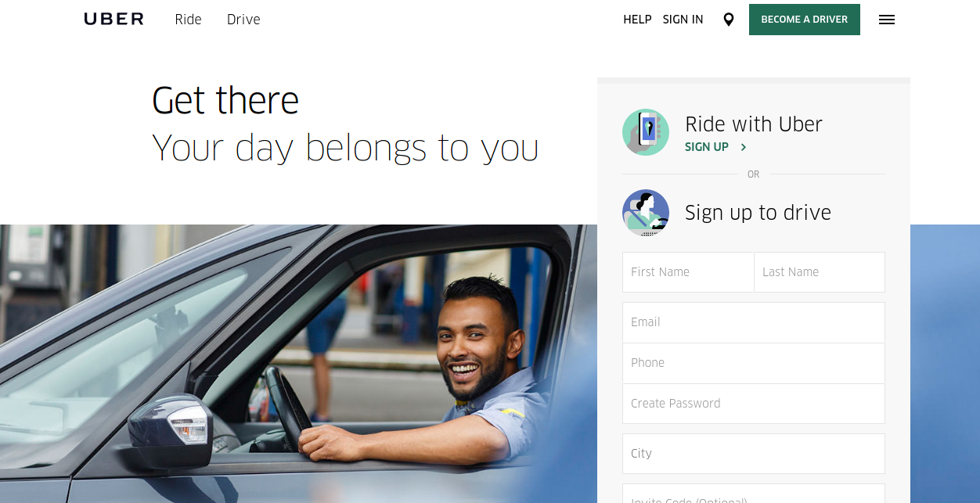The width and height of the screenshot is (980, 503).
Task: Click the chevron arrow beside SIGN UP
Action: point(744,147)
